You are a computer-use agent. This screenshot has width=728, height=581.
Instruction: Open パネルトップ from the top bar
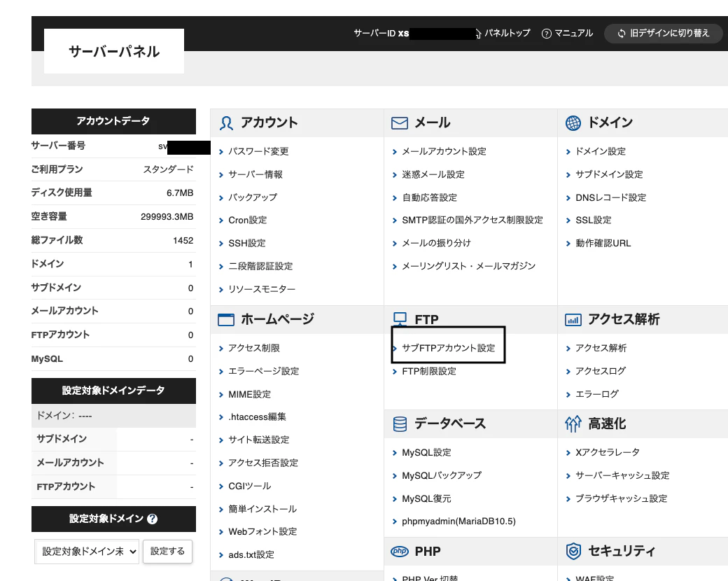505,33
